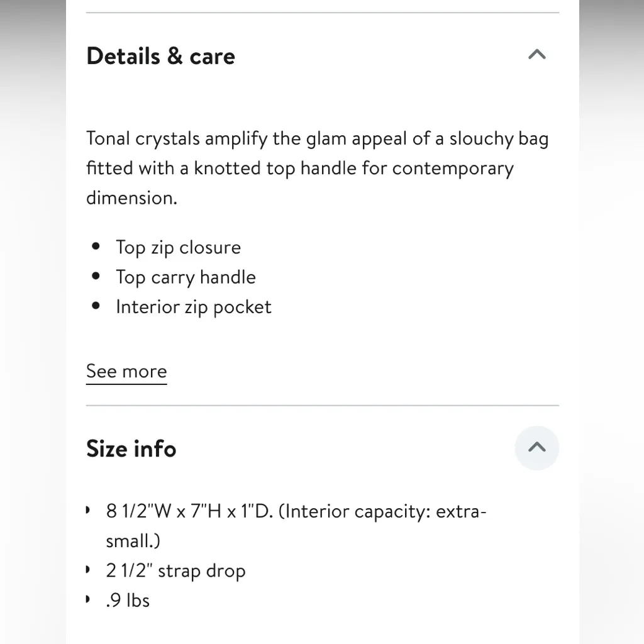Collapse the Size info chevron button

[x=536, y=448]
